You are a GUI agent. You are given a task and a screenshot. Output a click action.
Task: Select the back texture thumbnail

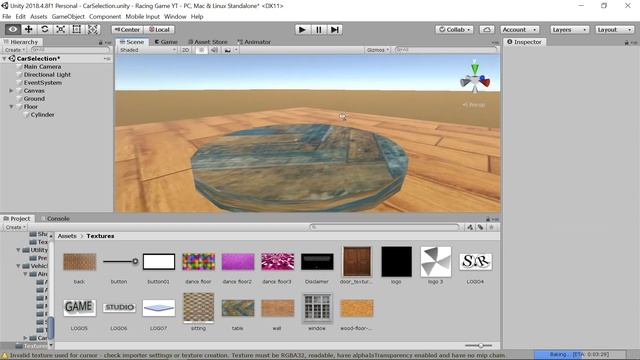pos(80,262)
